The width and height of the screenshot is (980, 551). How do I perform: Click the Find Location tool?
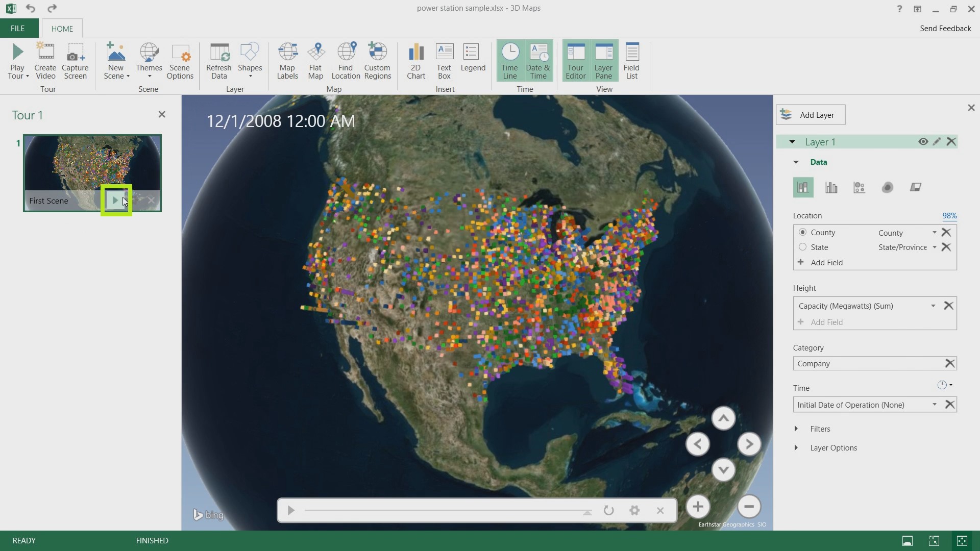(x=345, y=59)
